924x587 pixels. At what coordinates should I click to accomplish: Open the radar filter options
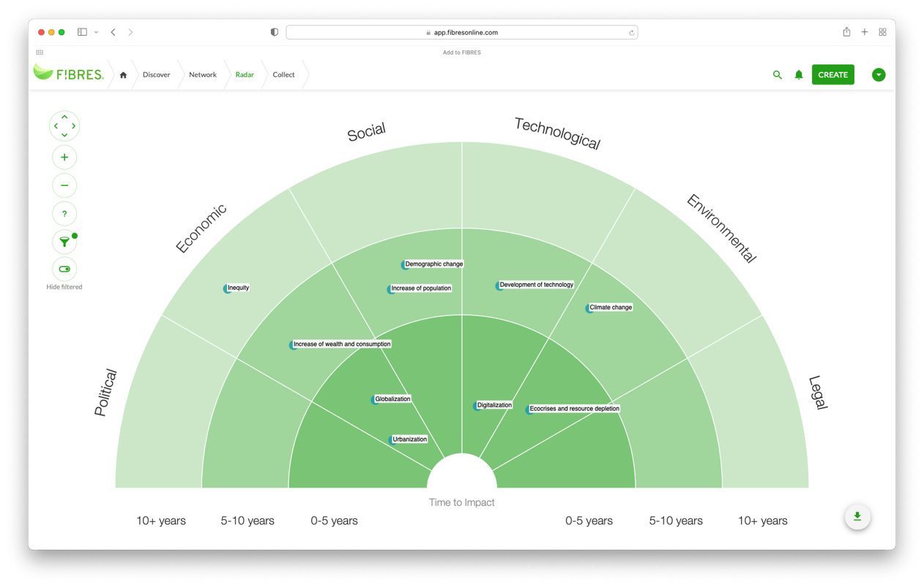[x=64, y=242]
